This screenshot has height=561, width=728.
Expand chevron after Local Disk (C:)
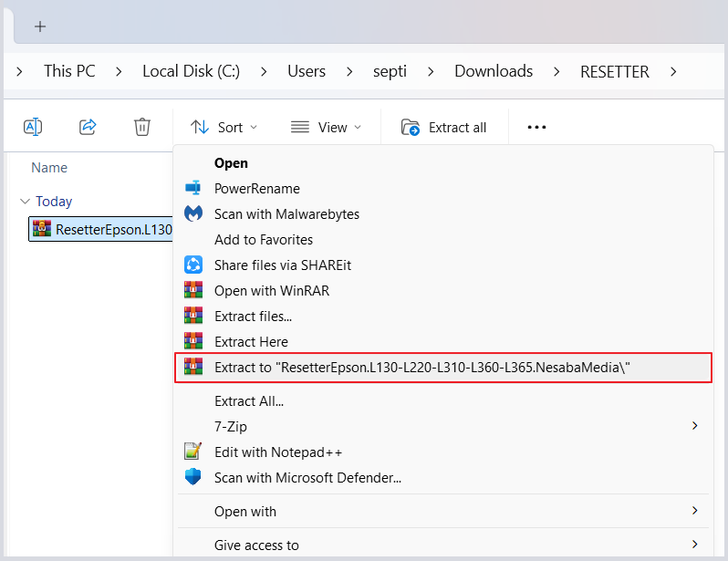tap(264, 71)
